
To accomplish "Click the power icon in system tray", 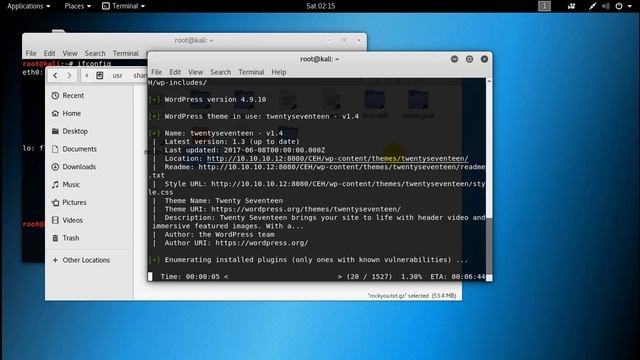I will [619, 6].
